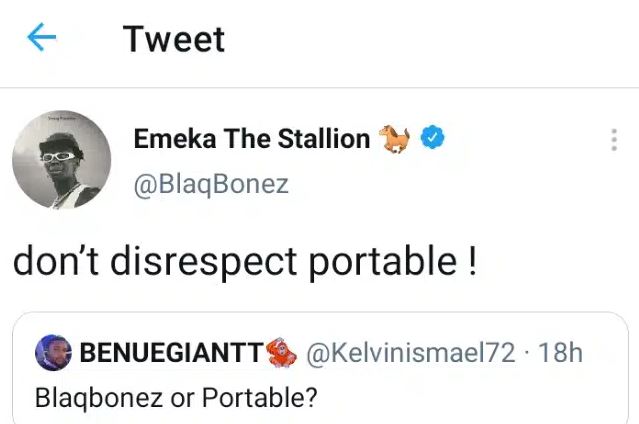Open Emeka The Stallion's profile picture
This screenshot has height=424, width=639.
pos(61,159)
